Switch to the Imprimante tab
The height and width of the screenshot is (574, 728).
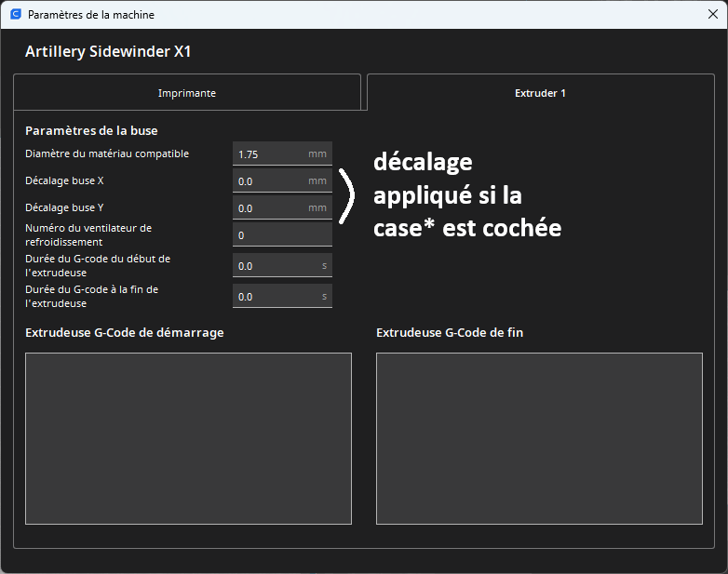[x=187, y=92]
